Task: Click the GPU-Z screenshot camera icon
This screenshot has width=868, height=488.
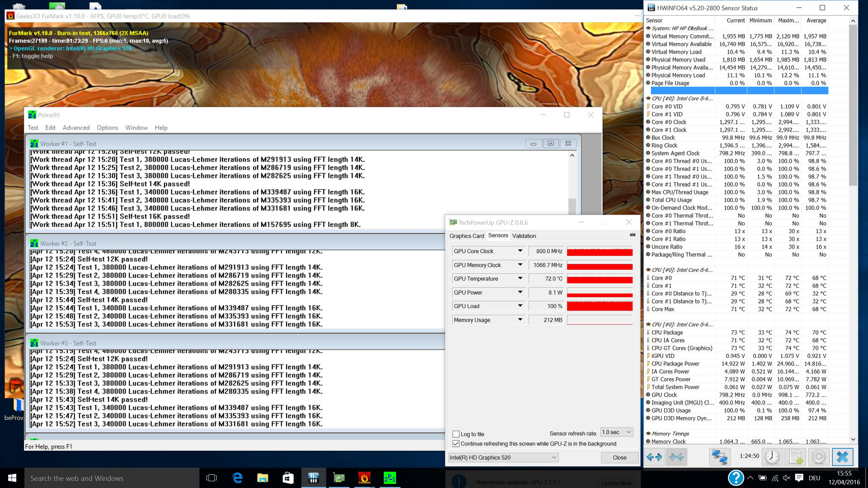Action: pos(632,235)
